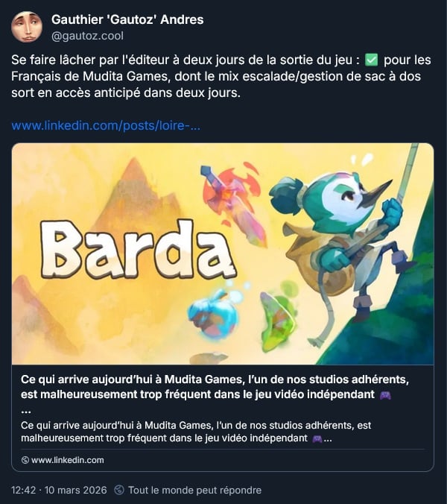Click the purple gamepad emoji in card title
This screenshot has width=447, height=504.
(x=385, y=394)
